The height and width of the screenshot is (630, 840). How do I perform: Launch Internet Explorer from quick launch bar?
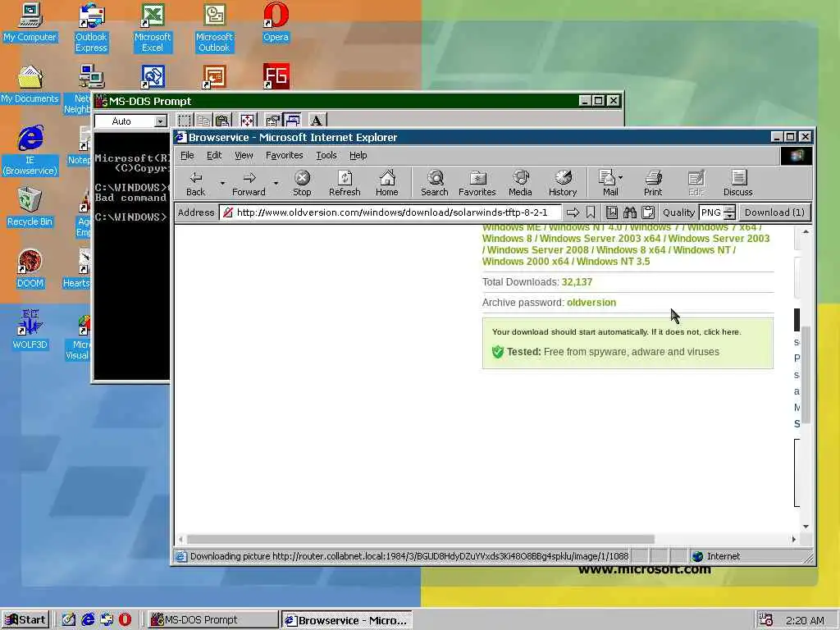coord(88,620)
